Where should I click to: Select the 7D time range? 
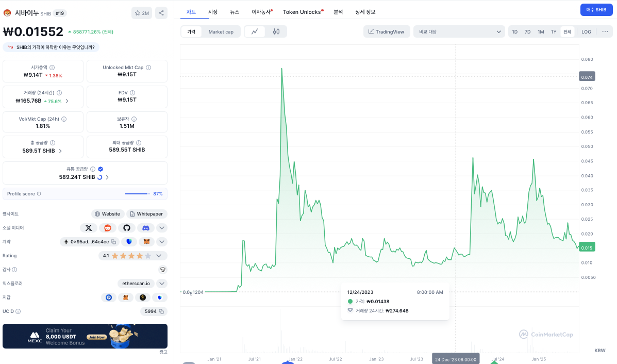coord(528,32)
